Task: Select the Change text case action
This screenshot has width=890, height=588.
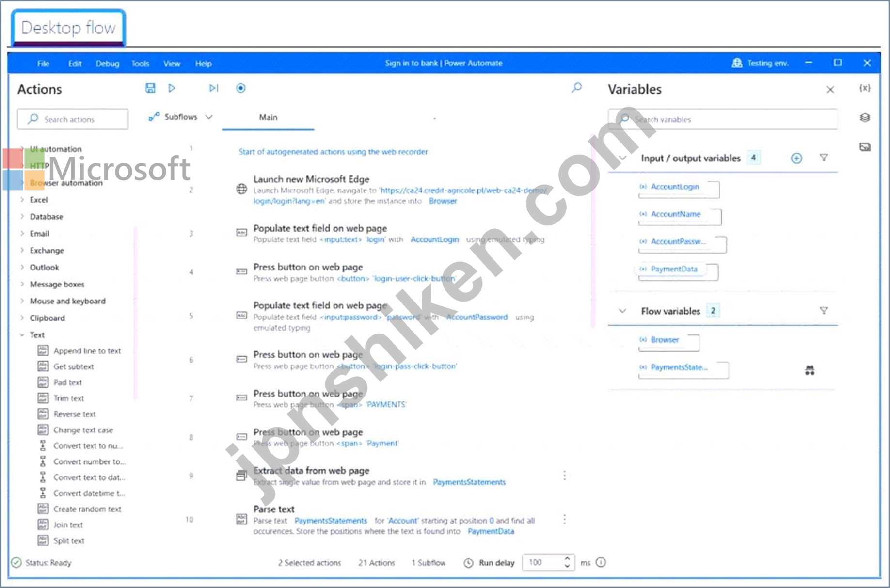Action: tap(76, 430)
